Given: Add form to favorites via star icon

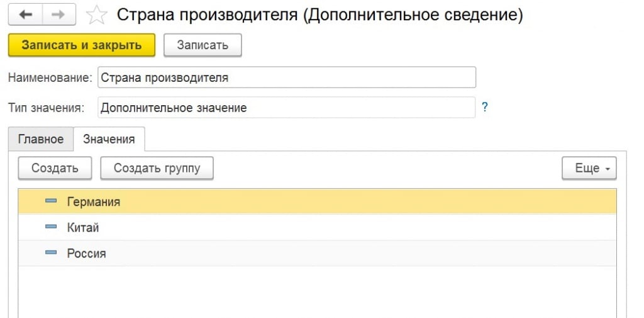Looking at the screenshot, I should coord(96,15).
